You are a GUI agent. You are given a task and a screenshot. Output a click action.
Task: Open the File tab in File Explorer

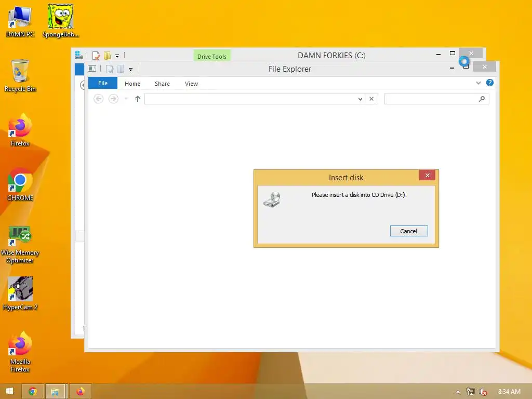(103, 83)
